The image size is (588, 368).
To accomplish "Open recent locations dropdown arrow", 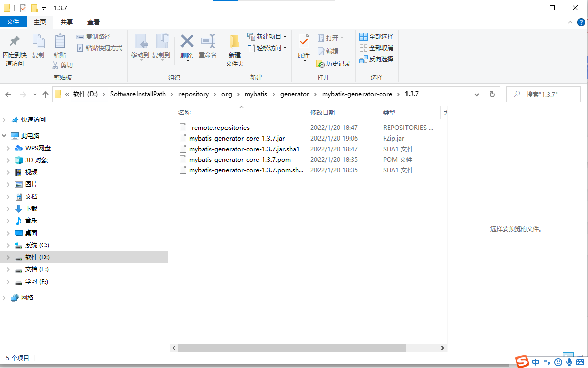I will pyautogui.click(x=35, y=95).
